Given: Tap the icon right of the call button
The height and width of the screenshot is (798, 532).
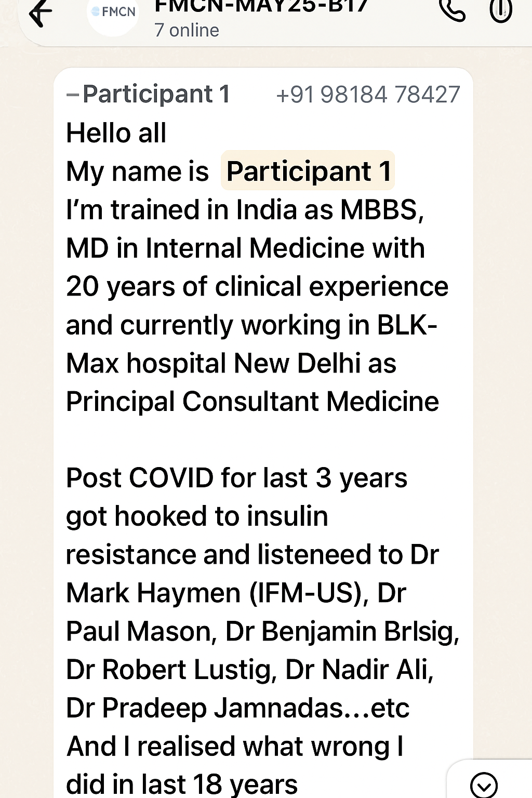Looking at the screenshot, I should click(x=501, y=10).
